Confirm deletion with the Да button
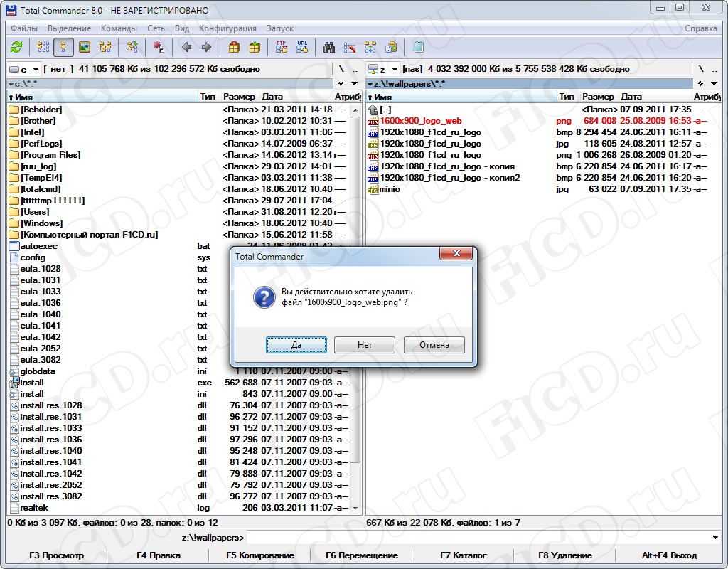Image resolution: width=728 pixels, height=569 pixels. tap(296, 345)
